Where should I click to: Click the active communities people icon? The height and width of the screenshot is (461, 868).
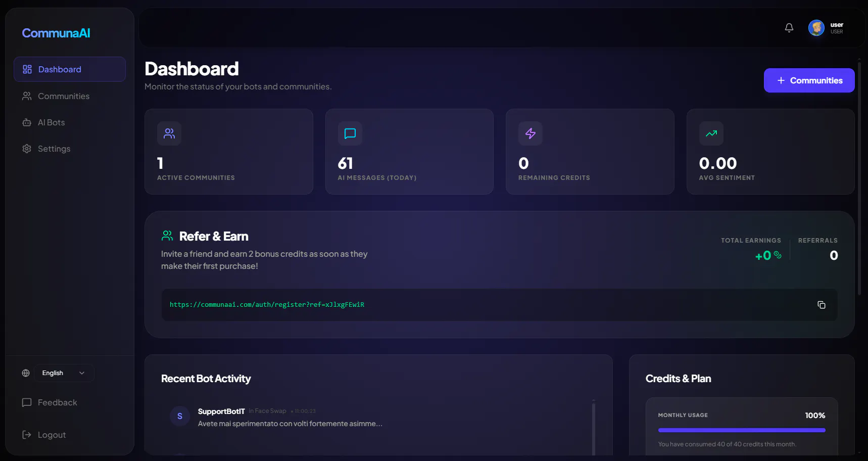169,133
